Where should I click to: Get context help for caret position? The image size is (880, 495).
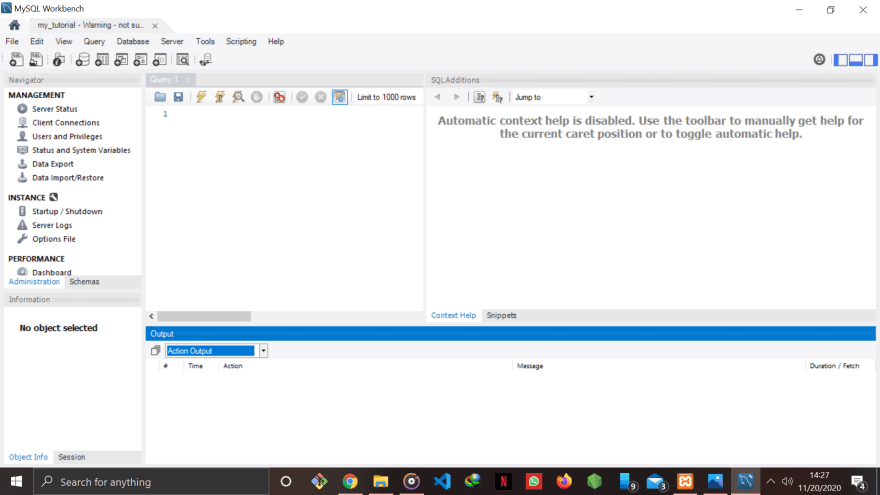(480, 97)
